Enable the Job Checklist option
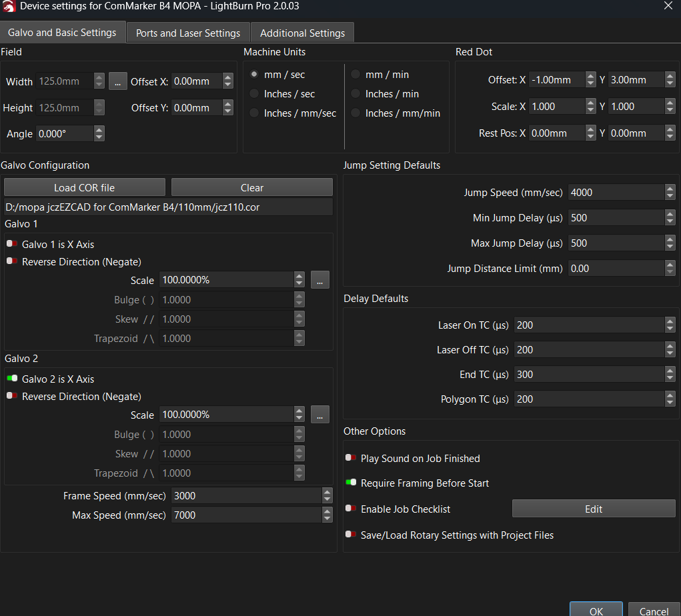Screen dimensions: 681x616 [351, 509]
